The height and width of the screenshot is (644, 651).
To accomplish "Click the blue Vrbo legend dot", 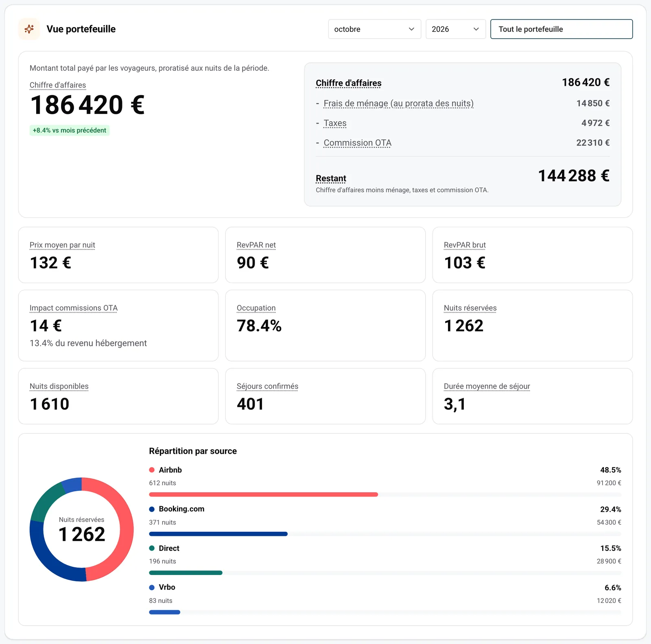I will pyautogui.click(x=152, y=587).
